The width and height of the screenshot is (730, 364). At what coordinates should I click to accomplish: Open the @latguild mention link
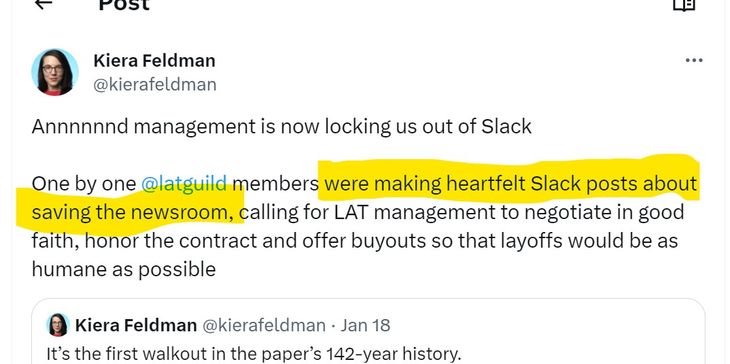tap(184, 184)
